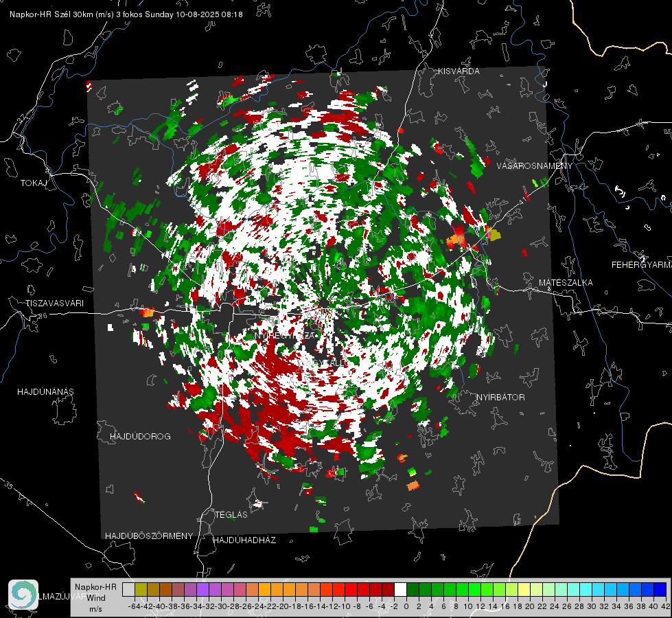672x618 pixels.
Task: Click the HAJDÚBÖSZÖRMÉNY label
Action: 149,536
